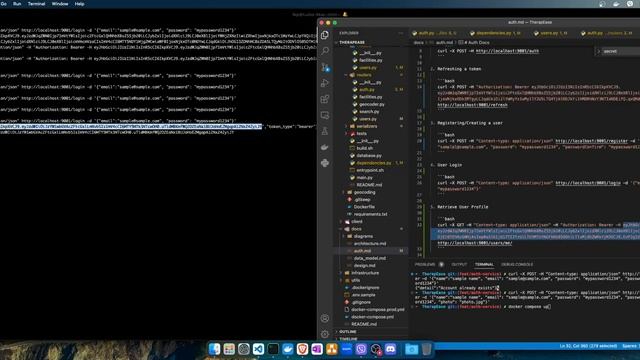Image resolution: width=640 pixels, height=360 pixels.
Task: Open the Window menu in menu bar
Action: (60, 4)
